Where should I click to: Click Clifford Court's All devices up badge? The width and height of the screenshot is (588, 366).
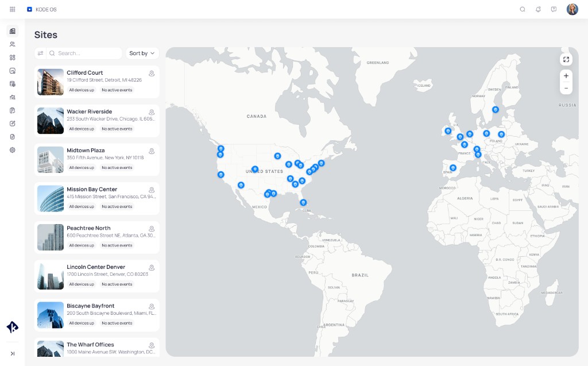(x=82, y=90)
